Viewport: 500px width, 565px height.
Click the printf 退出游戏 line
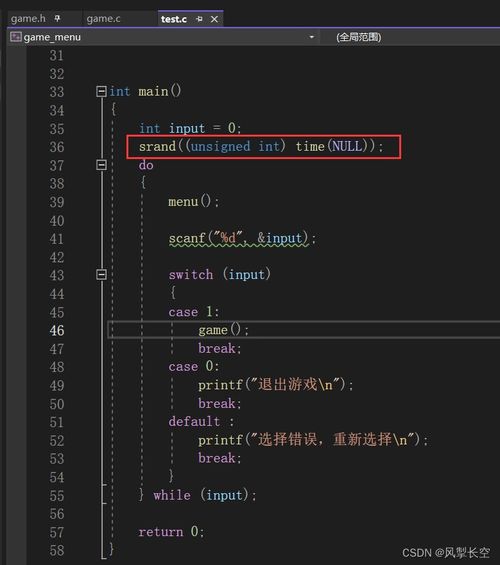point(276,385)
